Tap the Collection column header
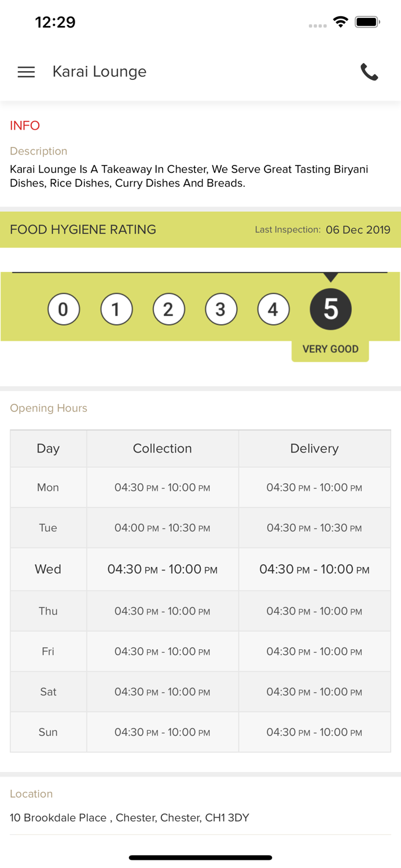The image size is (401, 868). (162, 448)
